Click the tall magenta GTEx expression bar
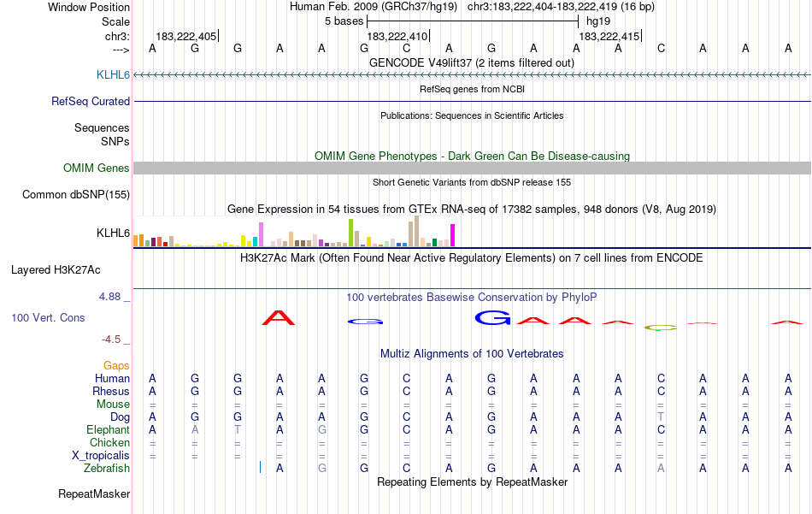Viewport: 812px width, 514px height. (453, 234)
